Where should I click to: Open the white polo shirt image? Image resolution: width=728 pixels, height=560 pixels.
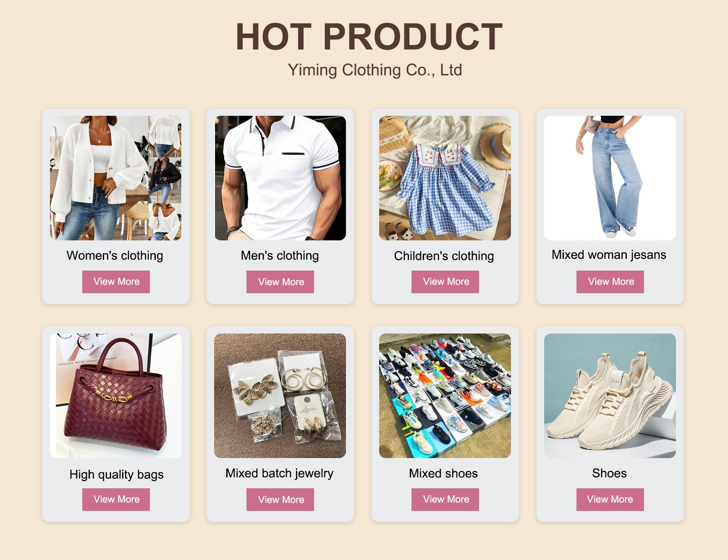[280, 178]
